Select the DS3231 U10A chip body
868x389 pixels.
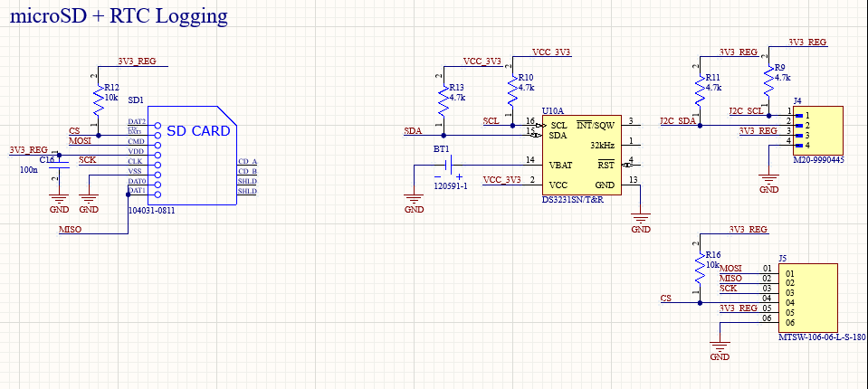(x=581, y=156)
